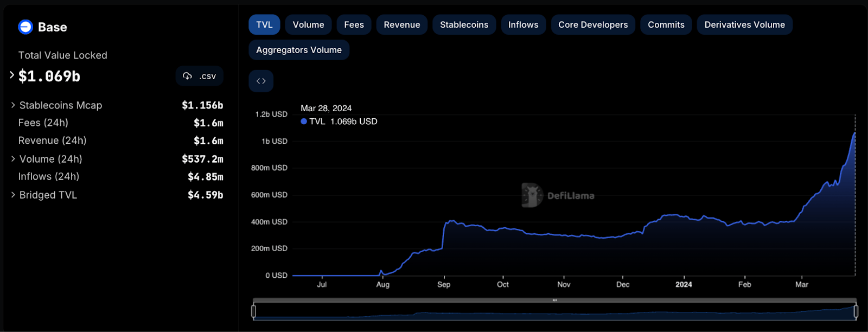Expand the Volume (24h) row

(x=13, y=159)
